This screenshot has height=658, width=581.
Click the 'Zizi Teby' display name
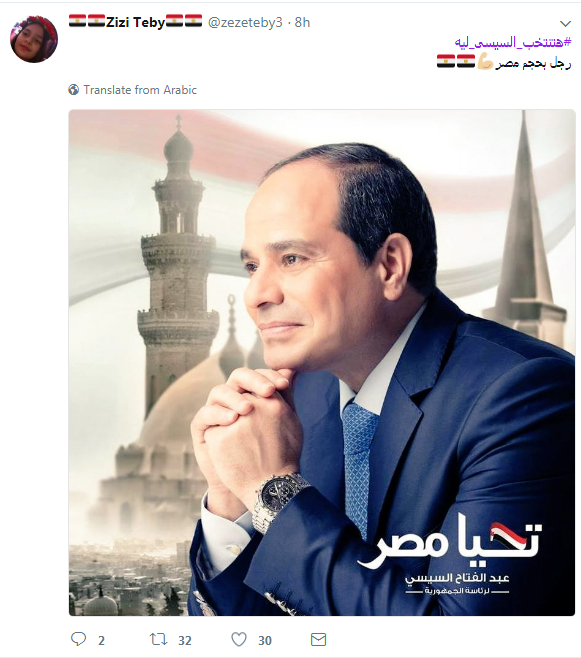[x=135, y=22]
